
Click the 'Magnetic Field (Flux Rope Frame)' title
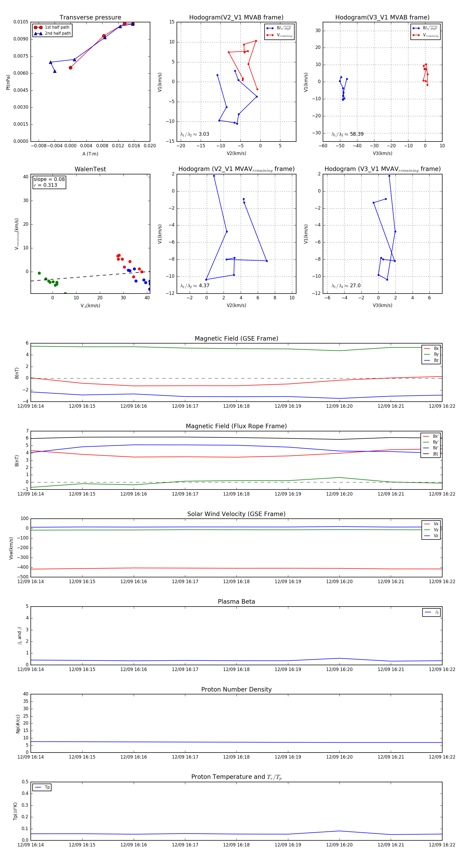click(x=236, y=426)
